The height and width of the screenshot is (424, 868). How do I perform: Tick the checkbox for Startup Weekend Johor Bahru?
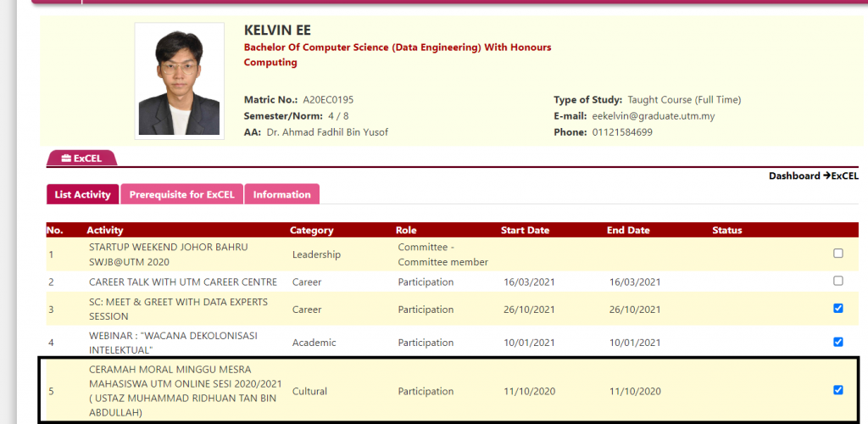point(837,254)
